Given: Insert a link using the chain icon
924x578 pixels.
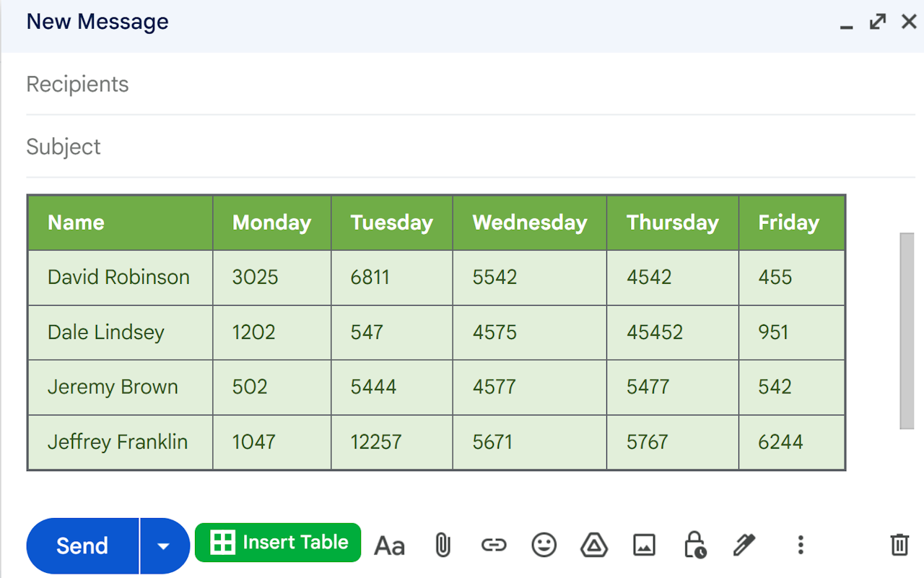Looking at the screenshot, I should 494,545.
